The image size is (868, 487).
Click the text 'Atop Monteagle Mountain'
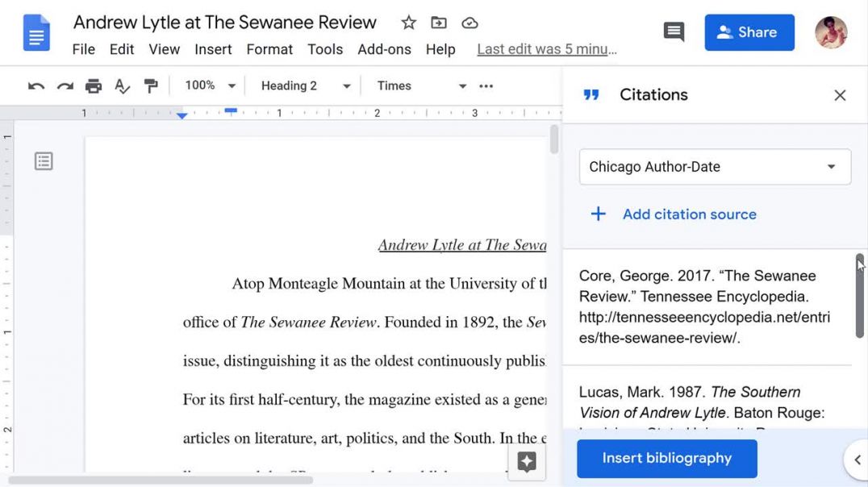(319, 283)
